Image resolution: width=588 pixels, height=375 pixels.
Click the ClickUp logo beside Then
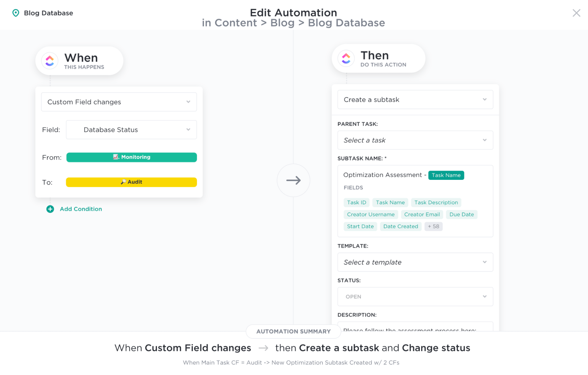(346, 58)
